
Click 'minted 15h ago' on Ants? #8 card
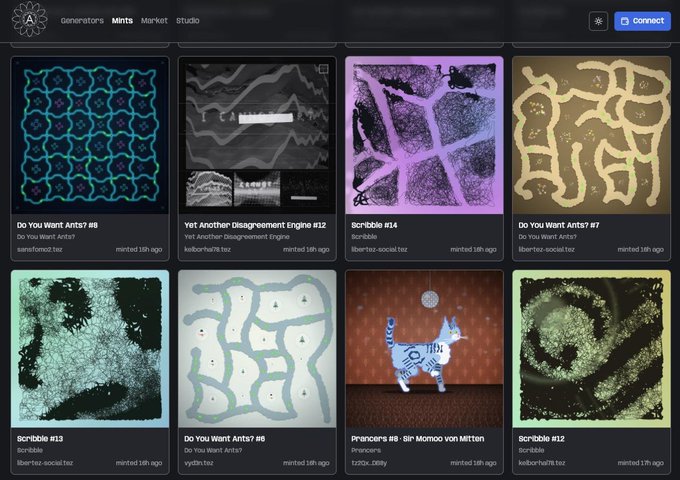(139, 249)
